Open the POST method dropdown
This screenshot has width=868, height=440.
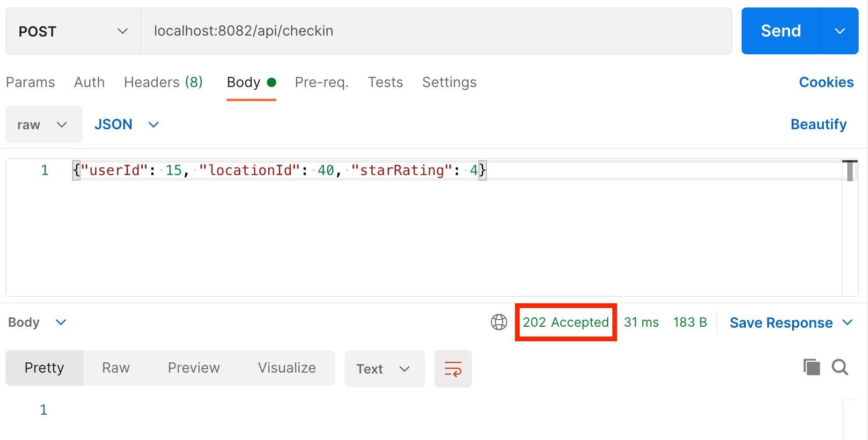click(73, 31)
